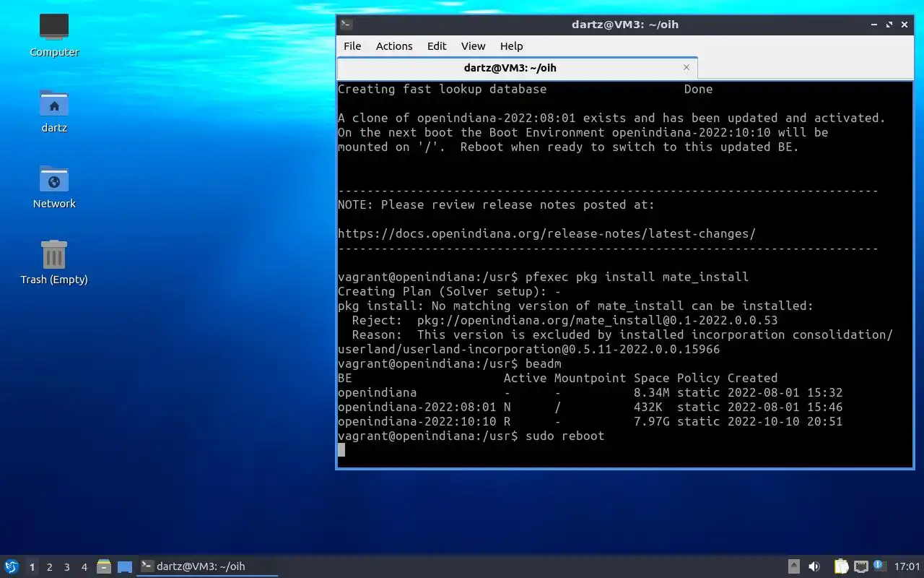Switch to workspace 4
The height and width of the screenshot is (578, 924).
click(84, 567)
